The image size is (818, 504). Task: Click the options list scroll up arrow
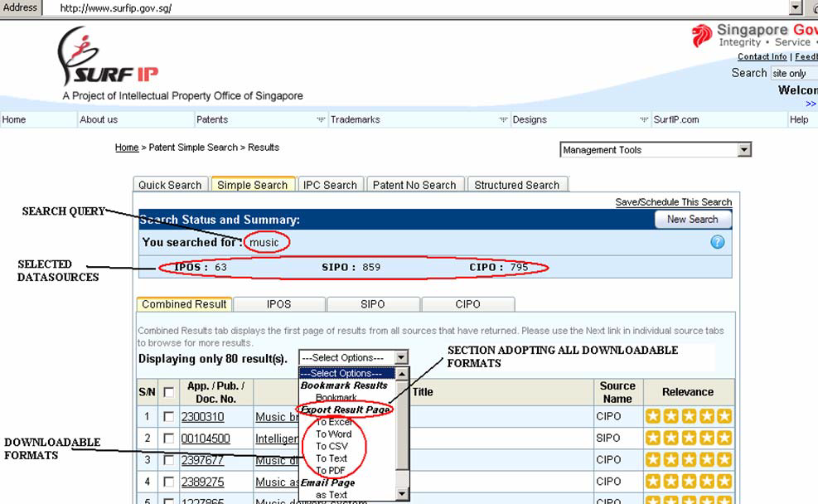(x=402, y=374)
